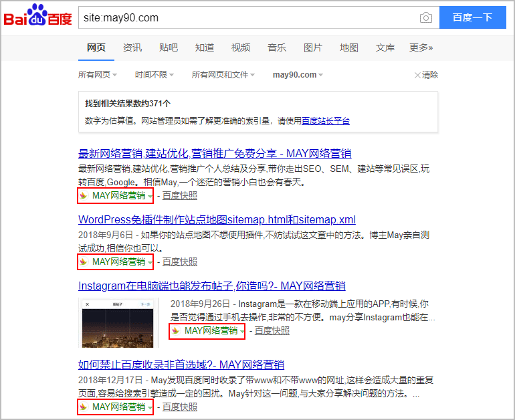
Task: Open the 时间不限 time filter dropdown
Action: pos(154,75)
